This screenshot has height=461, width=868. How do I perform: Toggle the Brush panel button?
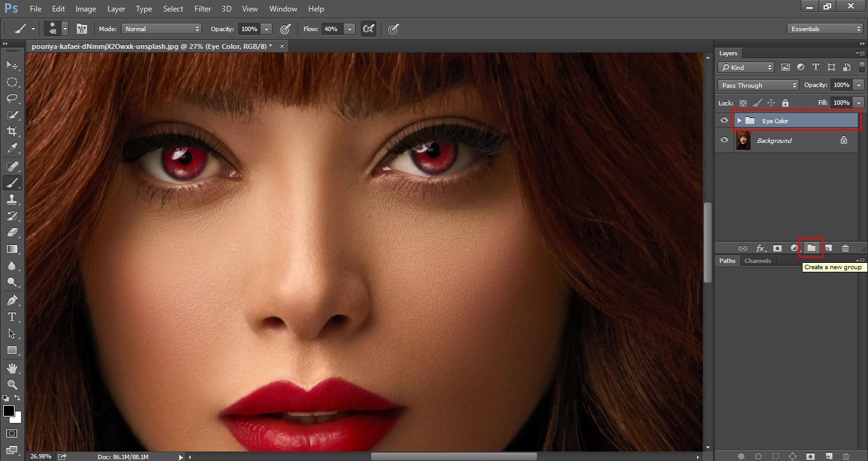[82, 29]
